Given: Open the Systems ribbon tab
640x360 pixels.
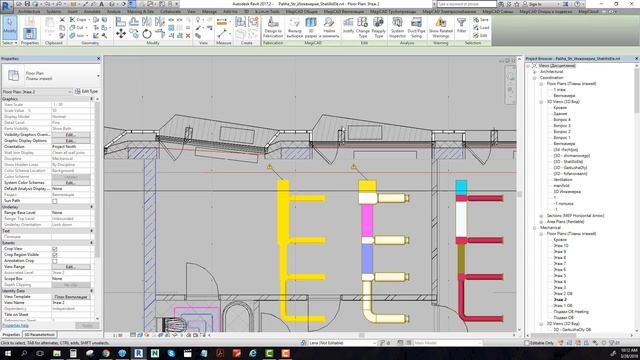Looking at the screenshot, I should click(54, 12).
